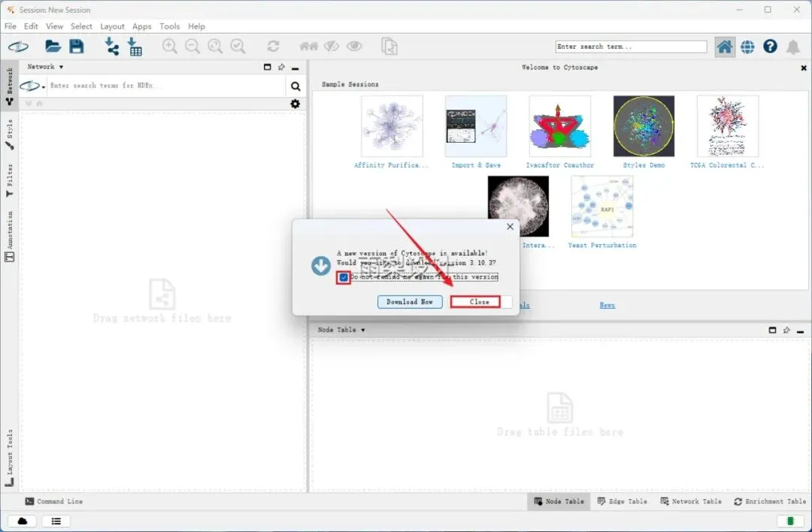
Task: Open the Layout Tools side tab
Action: click(x=10, y=458)
